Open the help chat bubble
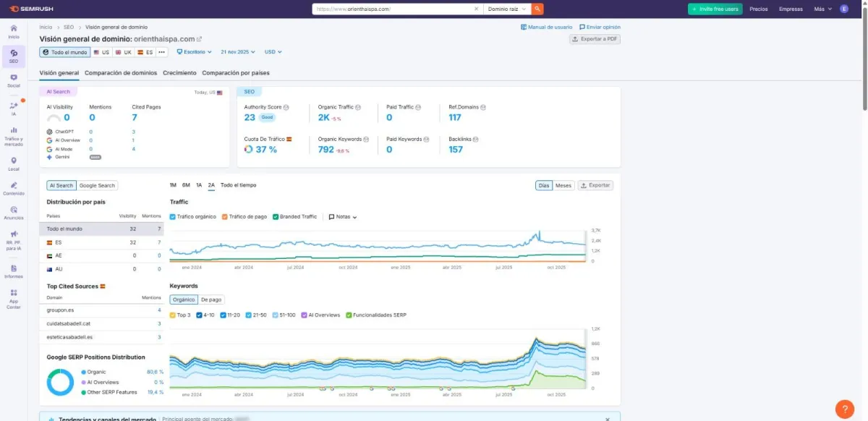 844,409
